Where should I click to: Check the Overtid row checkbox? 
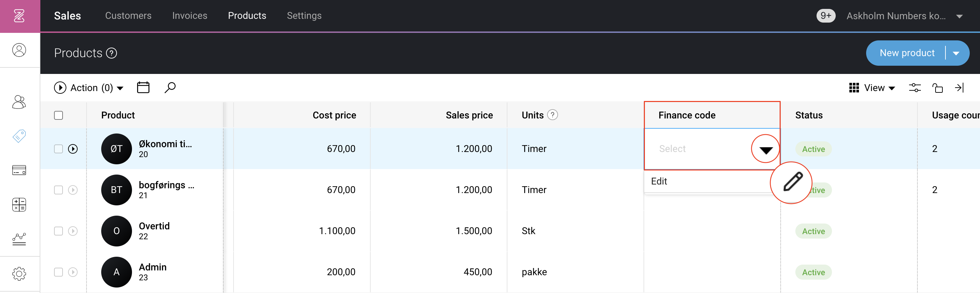[x=58, y=231]
